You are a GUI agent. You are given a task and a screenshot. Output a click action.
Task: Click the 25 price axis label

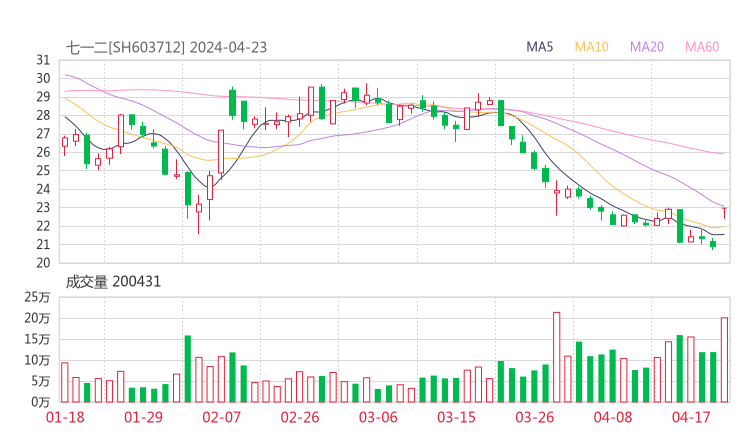pos(43,170)
